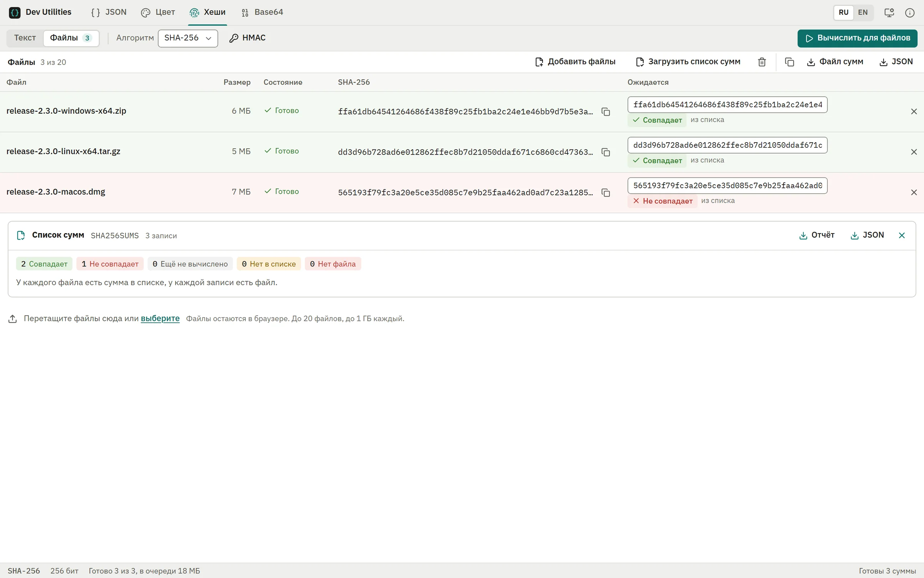Click expected hash field for windows-x64.zip

(727, 104)
